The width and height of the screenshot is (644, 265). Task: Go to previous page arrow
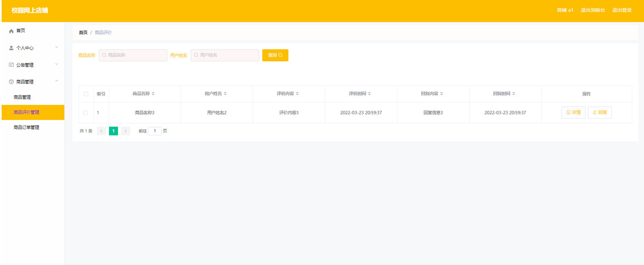tap(101, 131)
